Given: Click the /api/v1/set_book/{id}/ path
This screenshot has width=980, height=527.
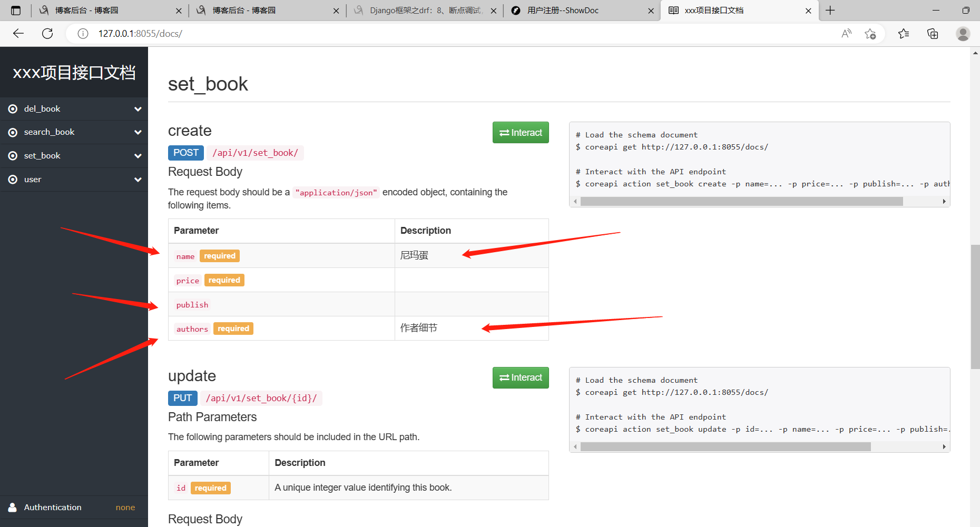Looking at the screenshot, I should [261, 398].
